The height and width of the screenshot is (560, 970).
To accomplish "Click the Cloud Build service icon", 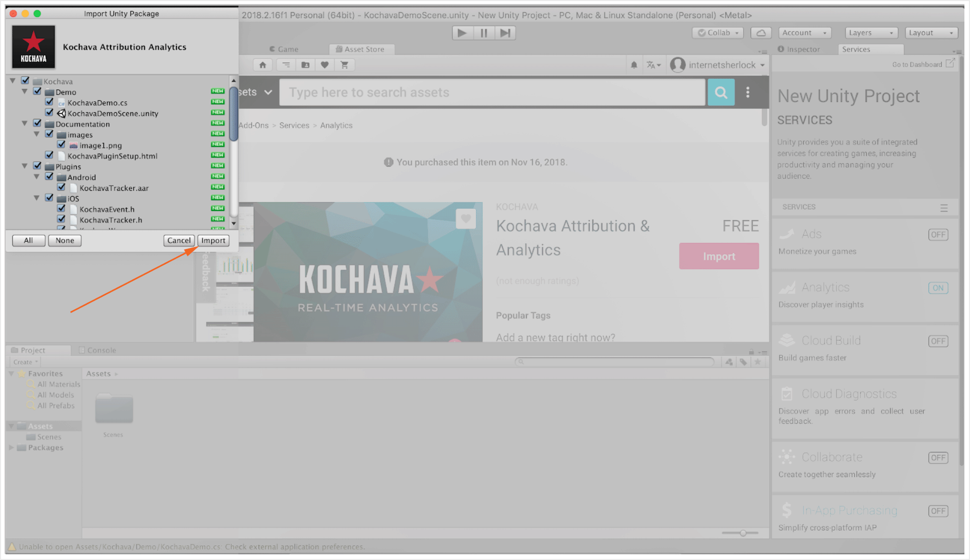I will coord(787,340).
